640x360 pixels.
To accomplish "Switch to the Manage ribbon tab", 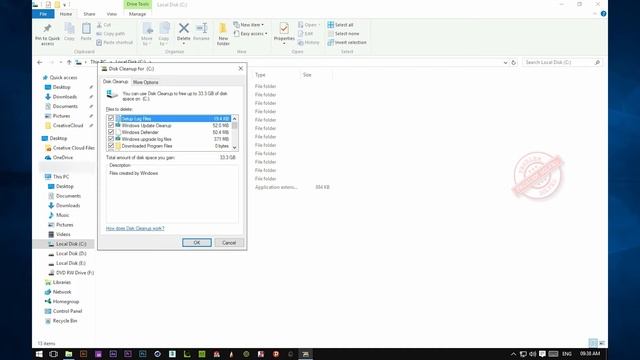I will click(x=138, y=14).
